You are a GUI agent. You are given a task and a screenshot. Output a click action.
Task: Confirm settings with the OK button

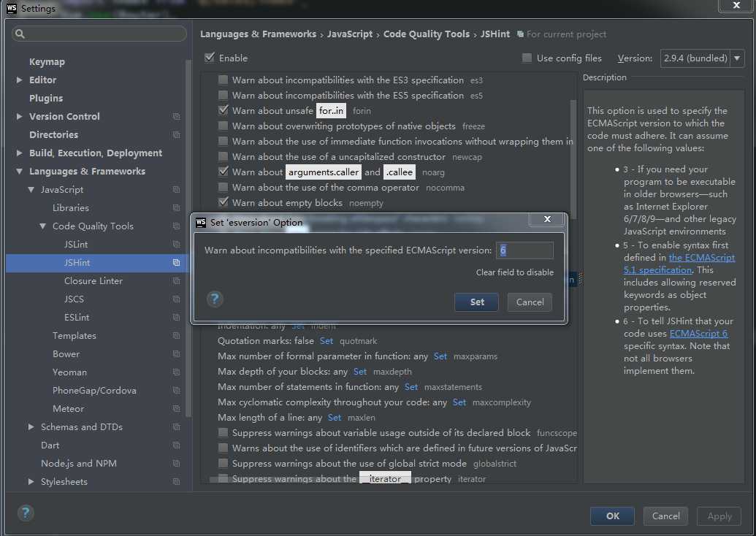[612, 516]
